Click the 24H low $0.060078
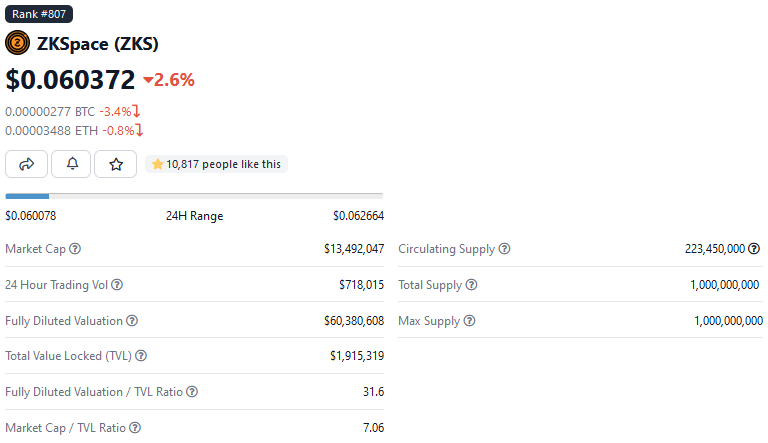 (31, 216)
